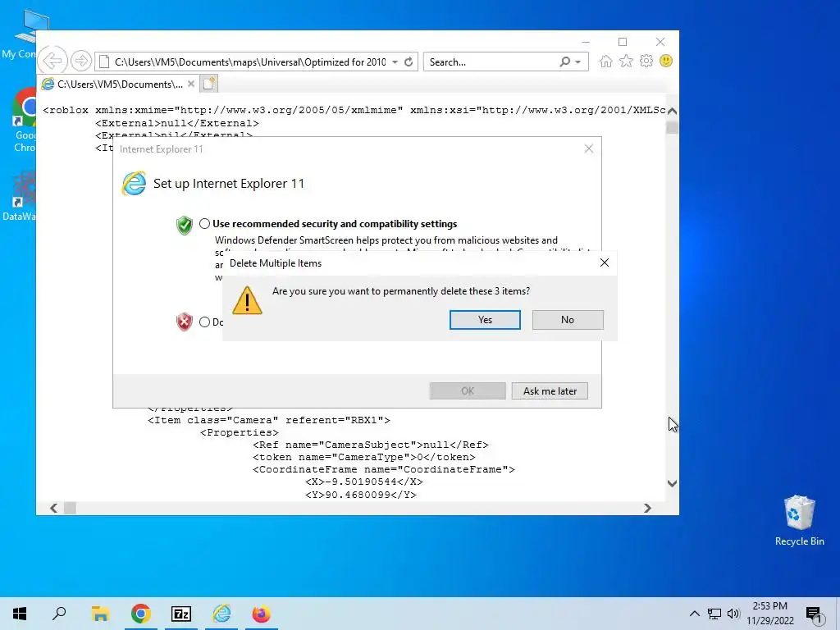Select the second radio option beside red shield
This screenshot has width=840, height=630.
pos(204,322)
